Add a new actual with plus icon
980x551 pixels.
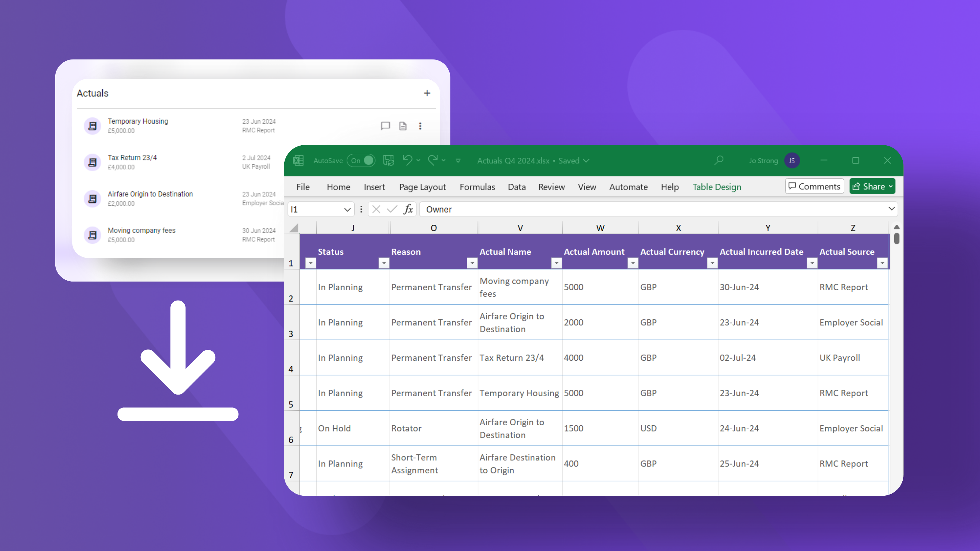point(427,93)
